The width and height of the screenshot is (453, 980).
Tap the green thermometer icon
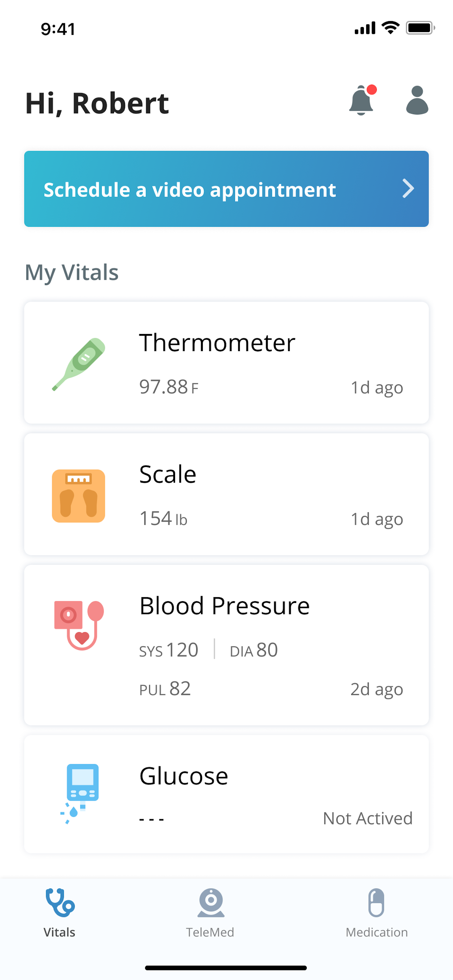tap(78, 364)
